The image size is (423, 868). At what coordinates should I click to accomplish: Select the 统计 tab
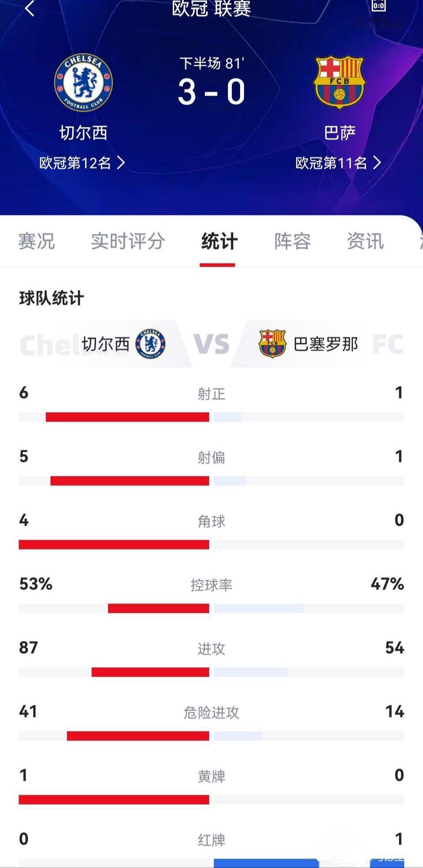[219, 241]
